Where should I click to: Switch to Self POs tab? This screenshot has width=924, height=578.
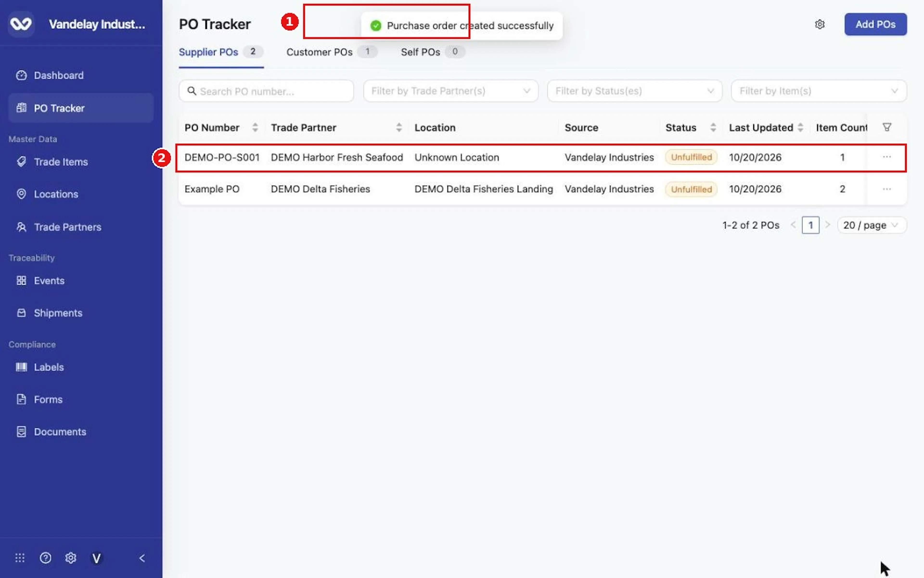point(433,52)
